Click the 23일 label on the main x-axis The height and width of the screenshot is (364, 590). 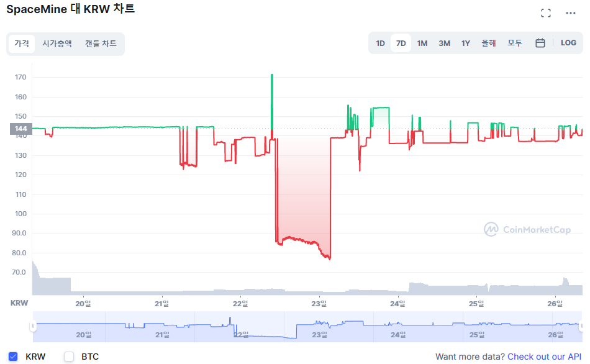(x=319, y=303)
